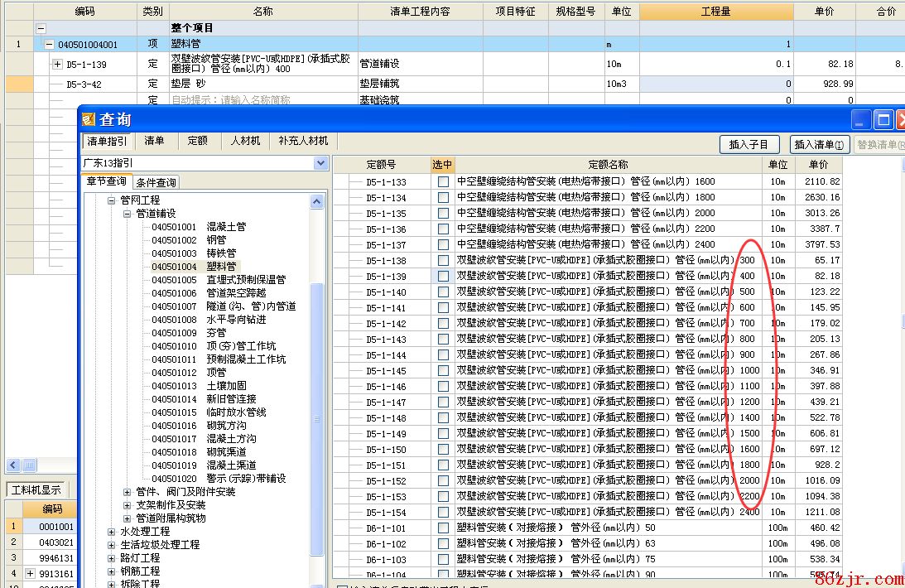Collapse the 整个项目 root row
This screenshot has height=588, width=905.
click(41, 28)
